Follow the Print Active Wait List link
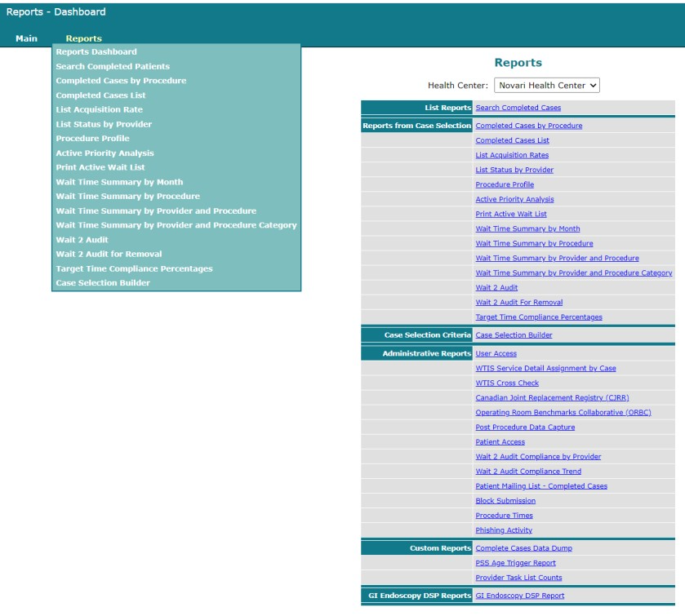Screen dimensions: 685x616 511,214
